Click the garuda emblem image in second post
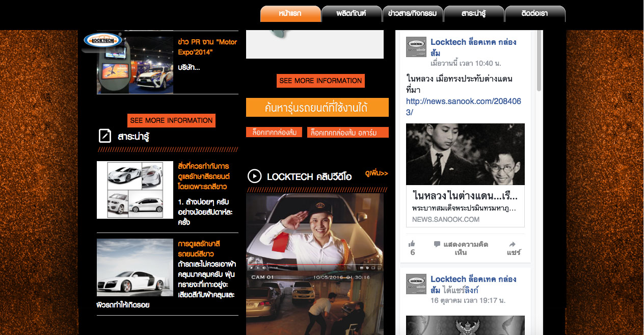644x335 pixels. click(x=465, y=325)
